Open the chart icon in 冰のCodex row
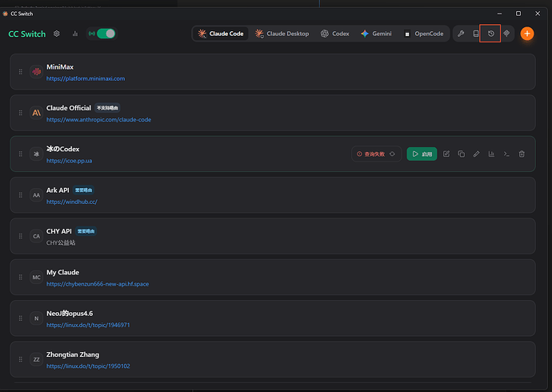 pyautogui.click(x=491, y=154)
